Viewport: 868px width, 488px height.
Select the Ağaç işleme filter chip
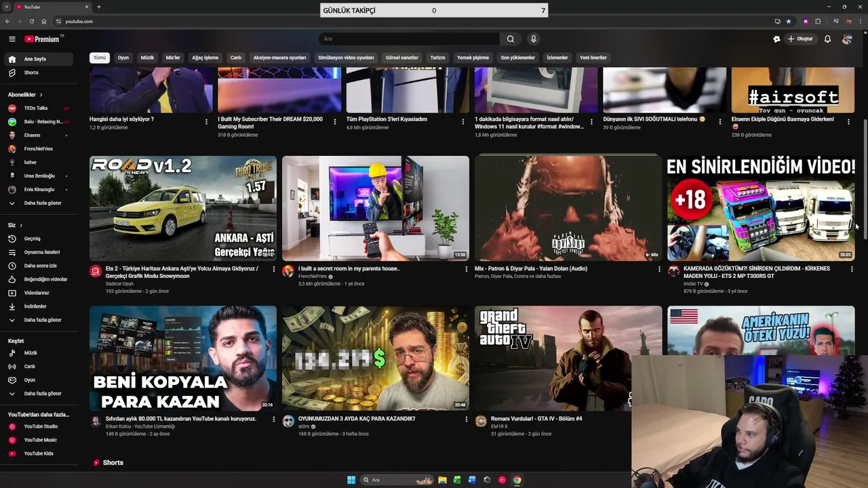point(205,58)
